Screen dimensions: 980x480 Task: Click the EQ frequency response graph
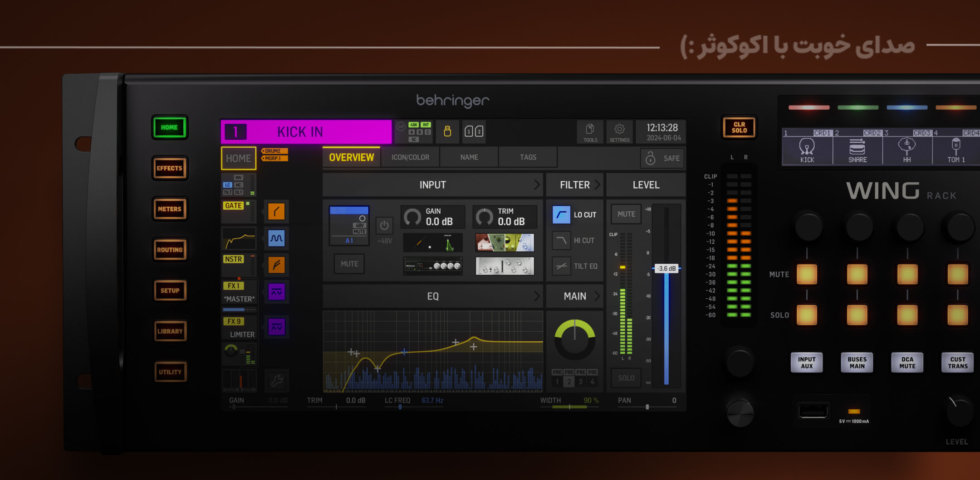click(433, 352)
